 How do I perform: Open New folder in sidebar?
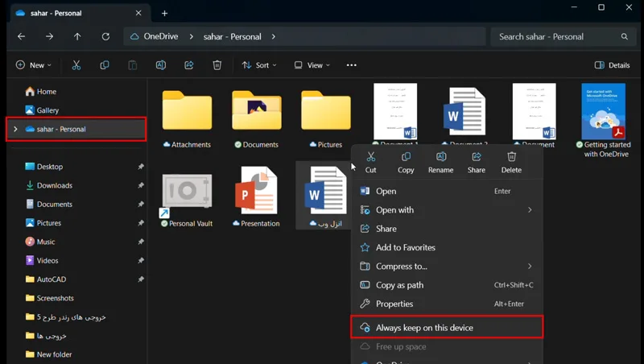click(48, 354)
